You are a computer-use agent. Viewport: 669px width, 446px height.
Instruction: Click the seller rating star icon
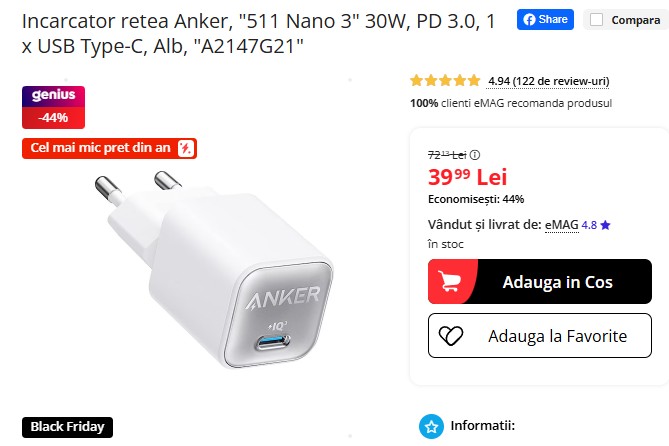tap(605, 225)
